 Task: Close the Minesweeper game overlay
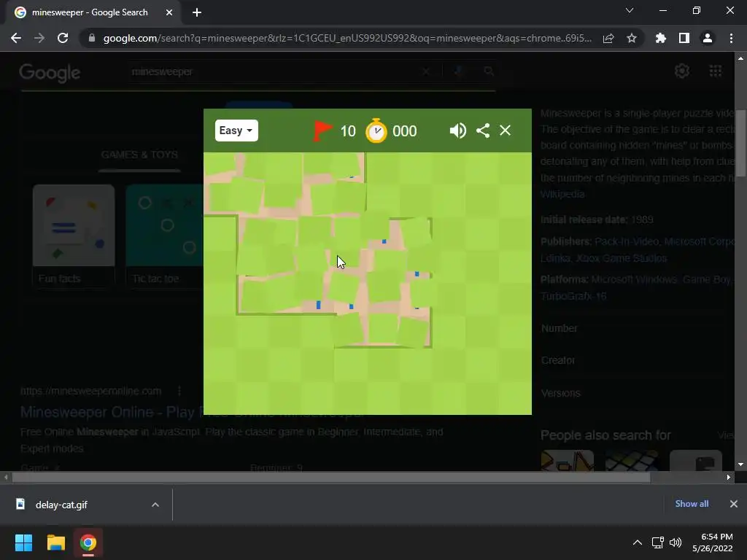pos(505,131)
